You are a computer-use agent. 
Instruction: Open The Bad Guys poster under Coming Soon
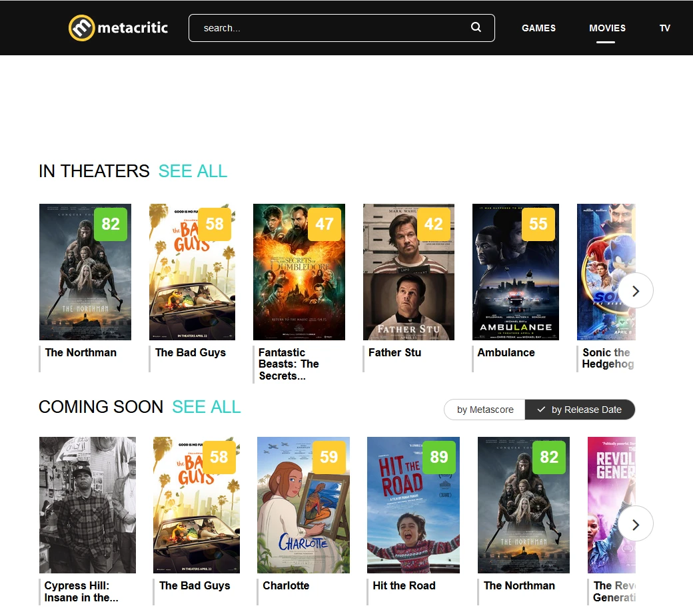197,505
